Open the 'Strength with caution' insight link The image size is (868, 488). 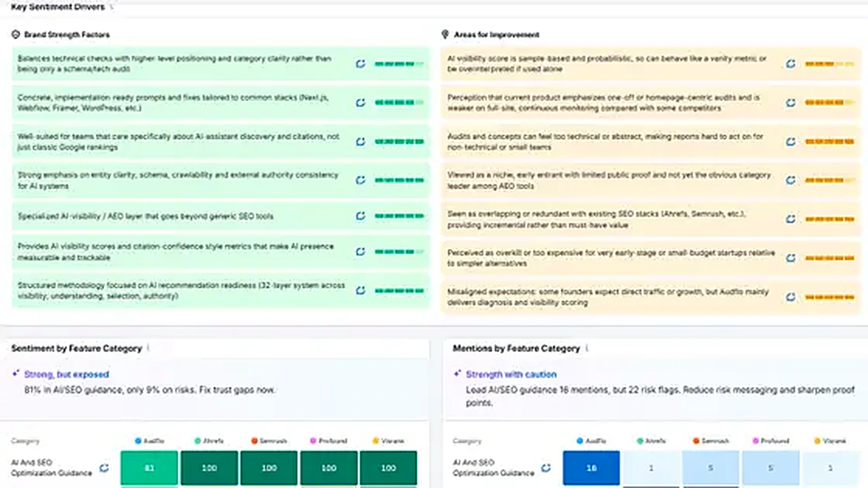click(x=511, y=374)
